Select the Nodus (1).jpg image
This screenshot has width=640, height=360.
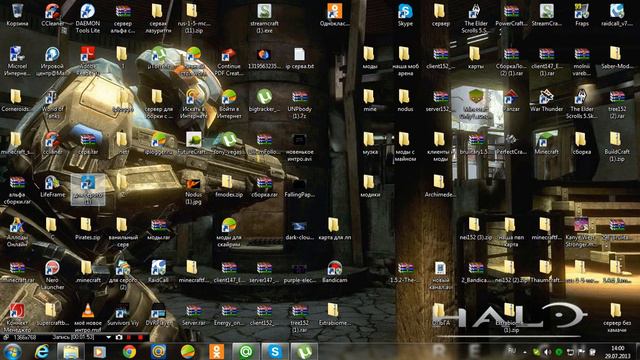(193, 190)
